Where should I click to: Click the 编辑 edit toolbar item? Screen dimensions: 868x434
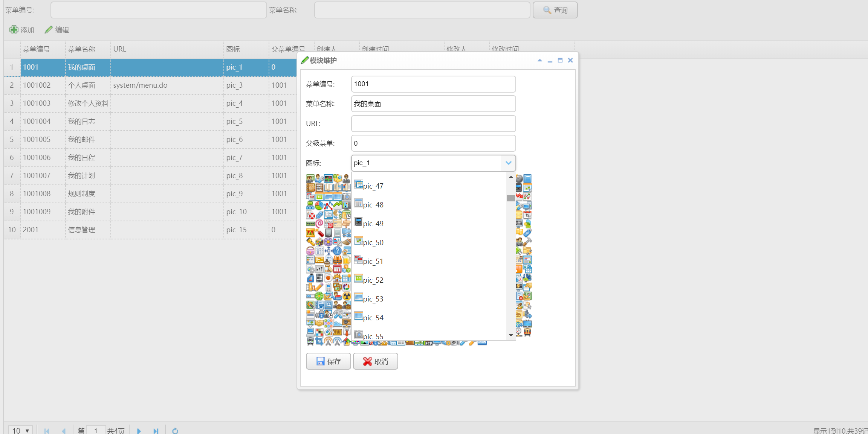(x=57, y=30)
